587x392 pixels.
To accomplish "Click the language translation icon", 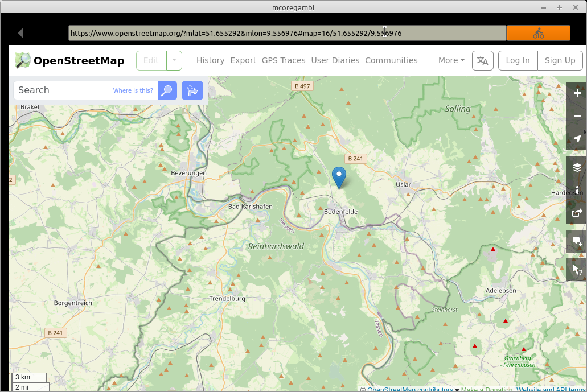I will [x=482, y=60].
